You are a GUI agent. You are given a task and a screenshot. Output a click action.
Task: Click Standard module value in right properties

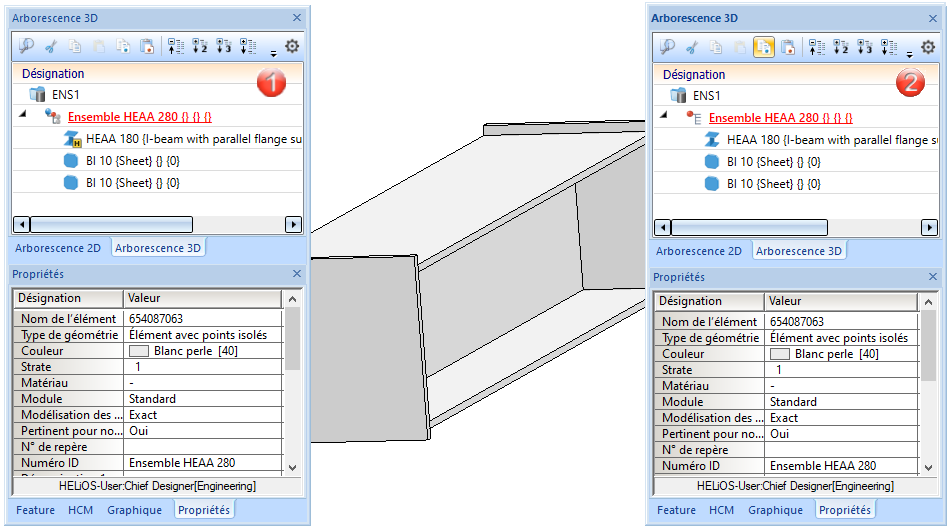pyautogui.click(x=793, y=402)
